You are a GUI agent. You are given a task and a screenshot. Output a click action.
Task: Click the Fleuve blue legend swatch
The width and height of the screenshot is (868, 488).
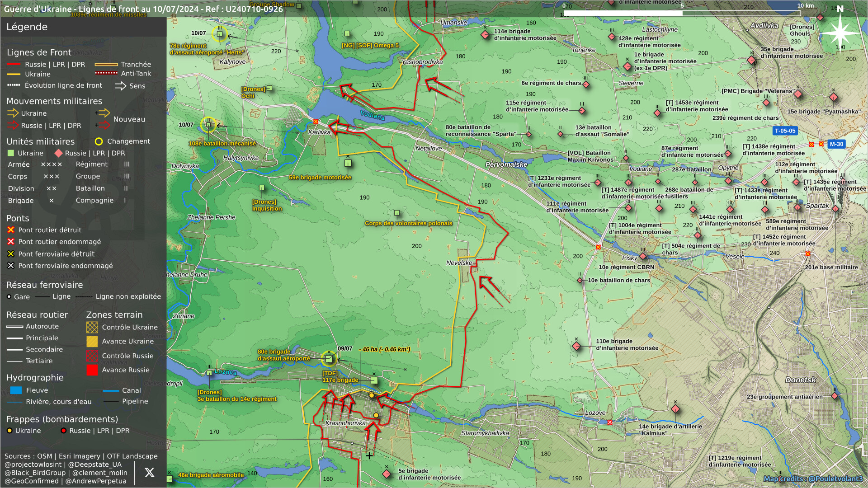pos(16,390)
